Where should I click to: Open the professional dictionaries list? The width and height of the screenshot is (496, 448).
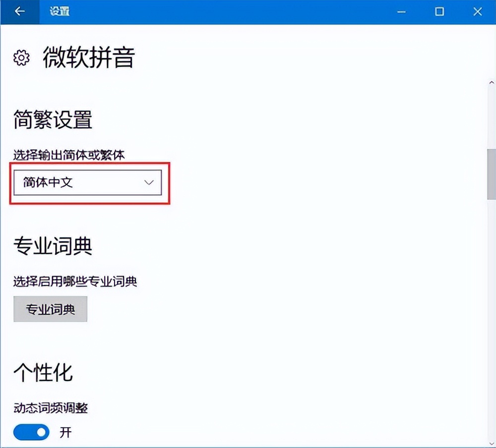(x=50, y=309)
